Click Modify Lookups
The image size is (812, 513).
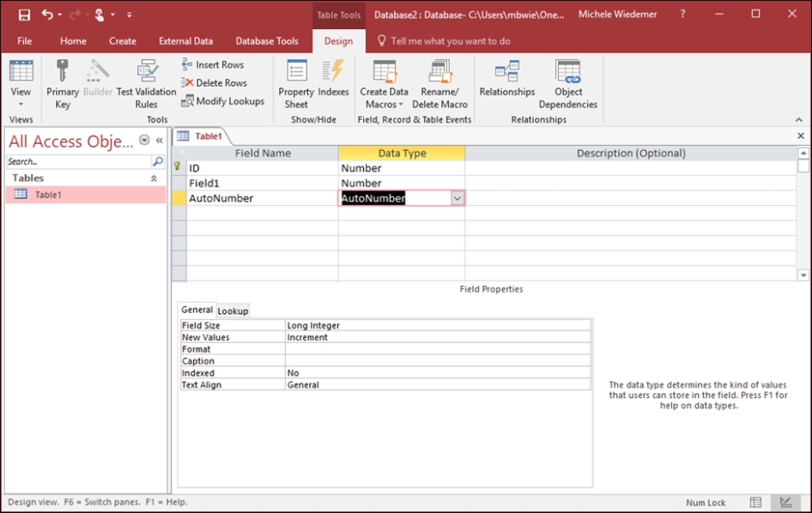click(x=223, y=101)
